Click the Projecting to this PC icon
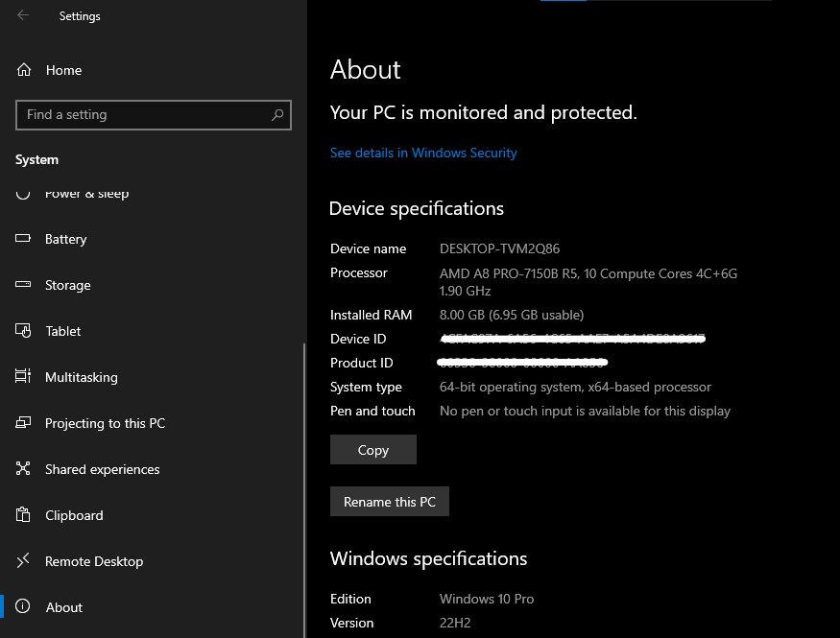840x638 pixels. click(24, 423)
